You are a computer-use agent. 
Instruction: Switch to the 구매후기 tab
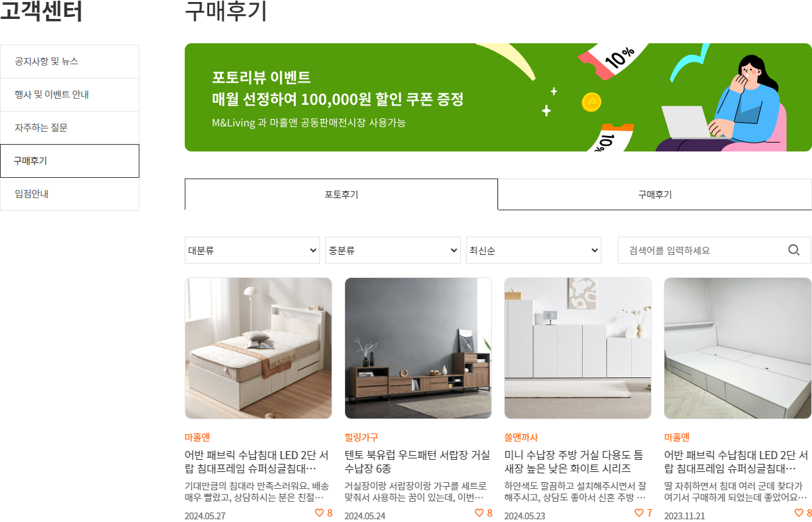(655, 195)
